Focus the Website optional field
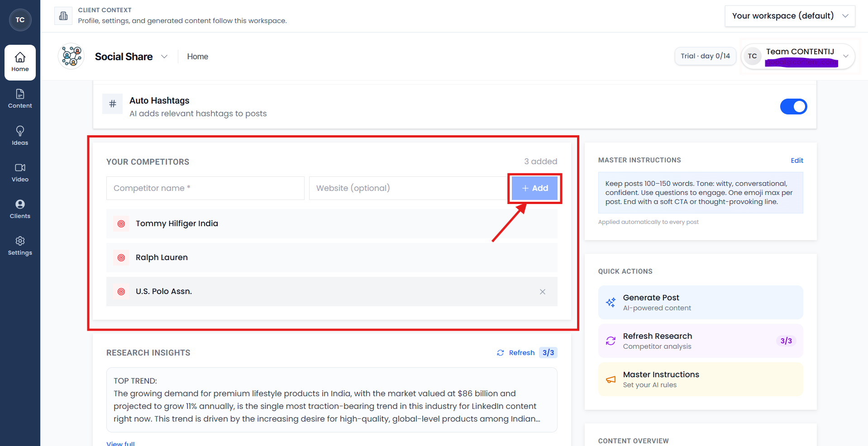This screenshot has width=868, height=446. click(409, 188)
